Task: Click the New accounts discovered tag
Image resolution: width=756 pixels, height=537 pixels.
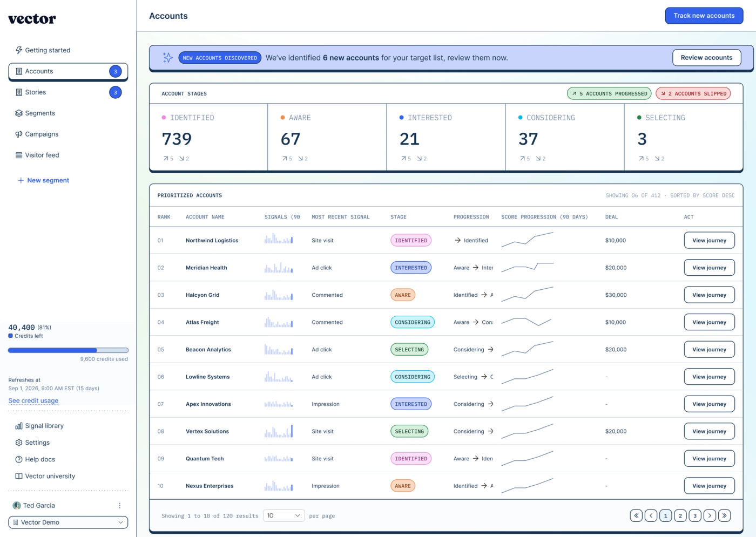Action: pyautogui.click(x=220, y=58)
